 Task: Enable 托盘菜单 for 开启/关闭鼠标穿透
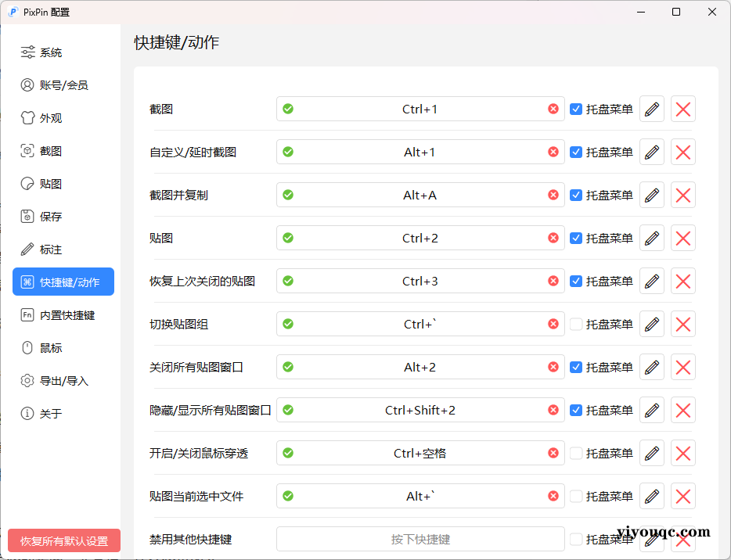[577, 452]
